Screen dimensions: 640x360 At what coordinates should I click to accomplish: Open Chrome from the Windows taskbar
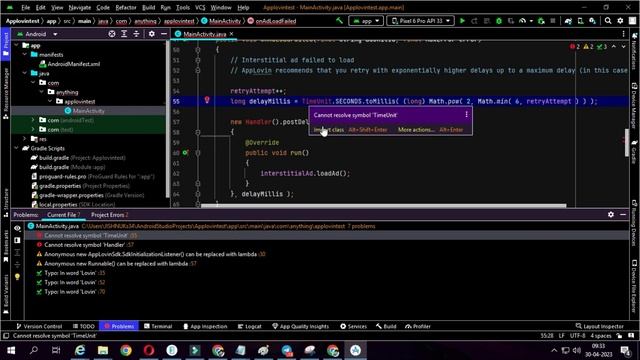pos(126,350)
